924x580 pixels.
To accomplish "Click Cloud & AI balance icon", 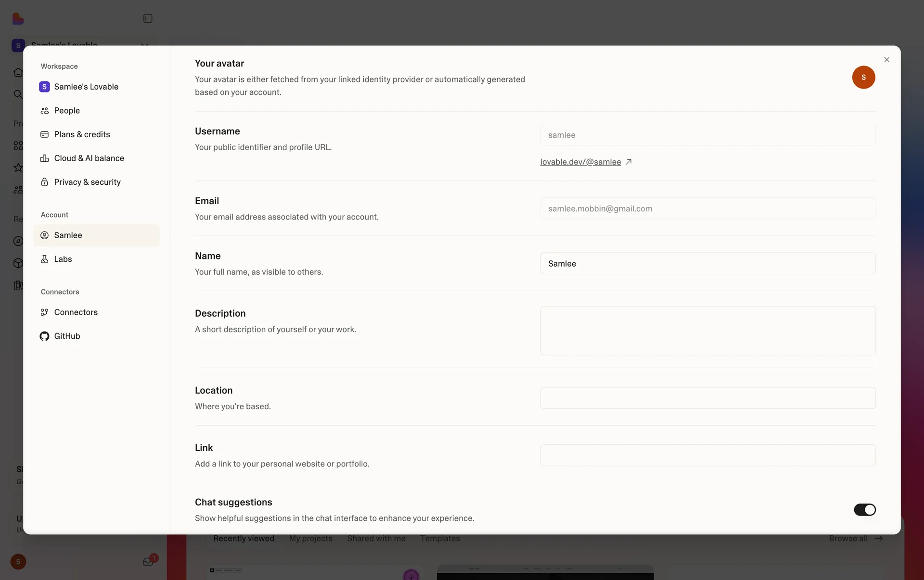I will click(45, 158).
